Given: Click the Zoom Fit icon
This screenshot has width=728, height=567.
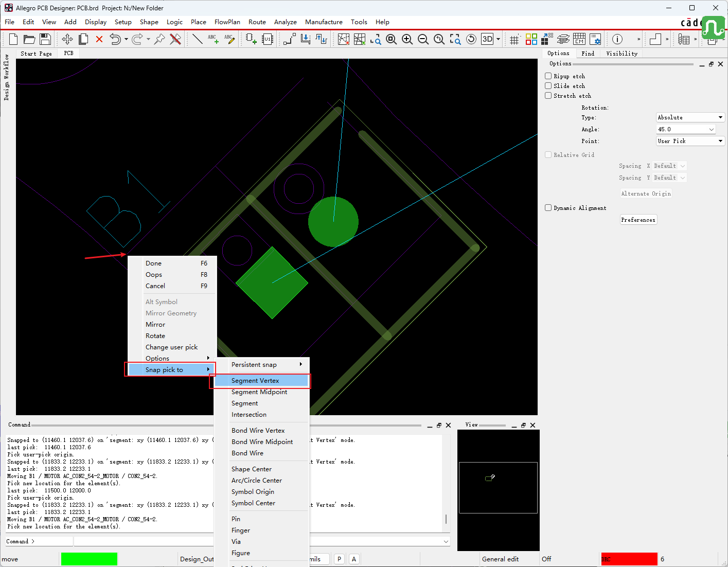Looking at the screenshot, I should (392, 39).
